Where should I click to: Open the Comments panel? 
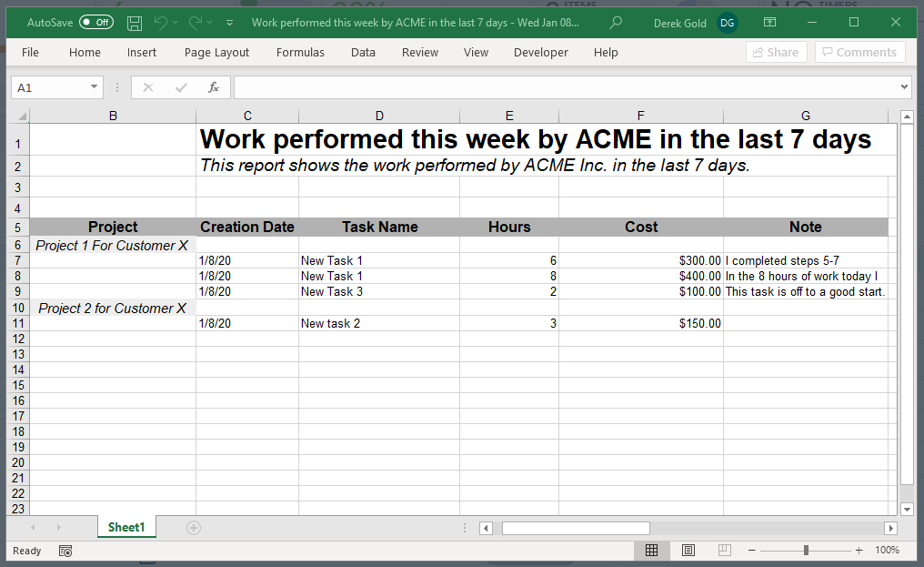859,52
